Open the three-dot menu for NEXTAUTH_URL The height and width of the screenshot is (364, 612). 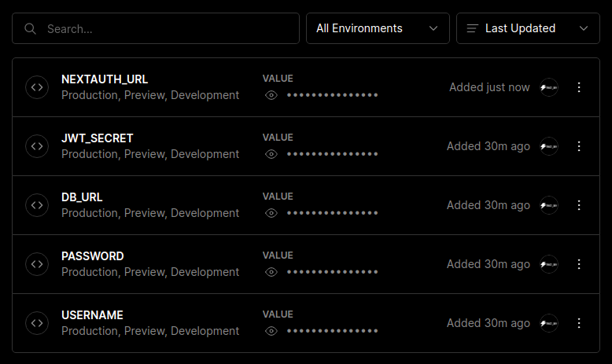579,87
